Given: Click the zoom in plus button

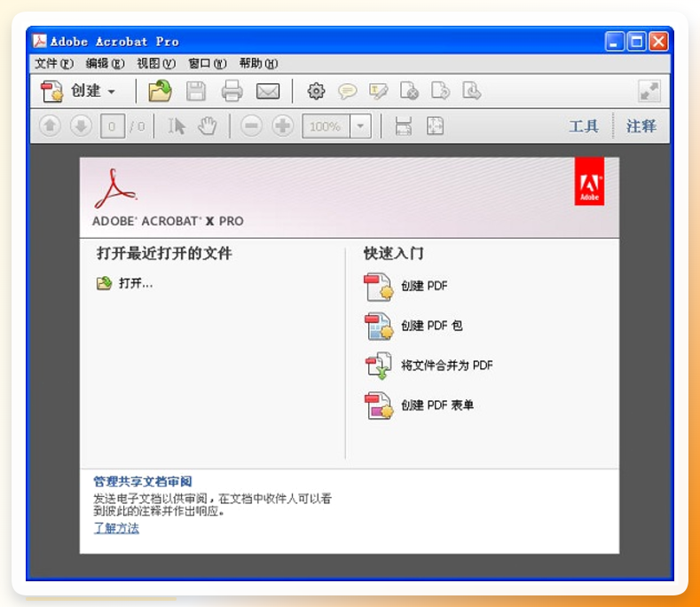Looking at the screenshot, I should point(283,126).
